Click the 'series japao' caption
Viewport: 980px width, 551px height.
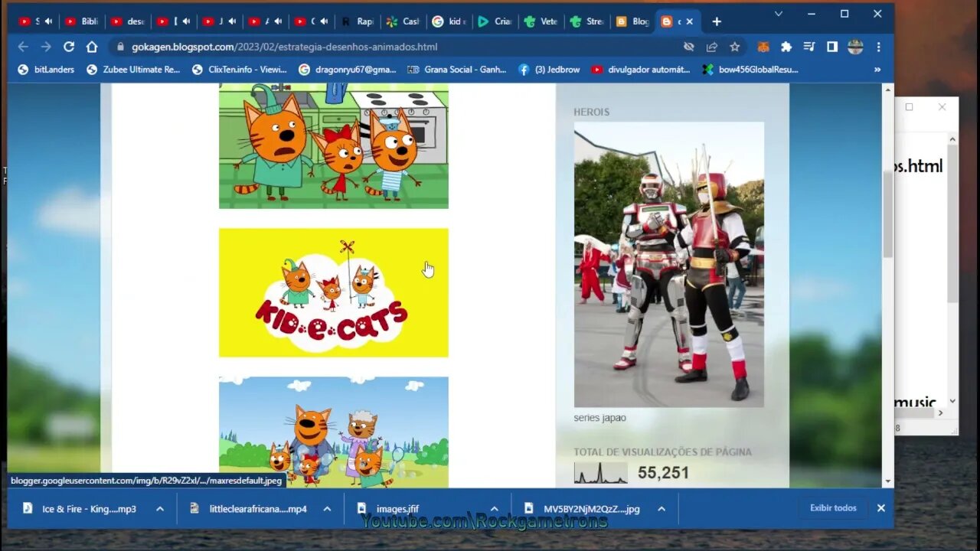(600, 418)
